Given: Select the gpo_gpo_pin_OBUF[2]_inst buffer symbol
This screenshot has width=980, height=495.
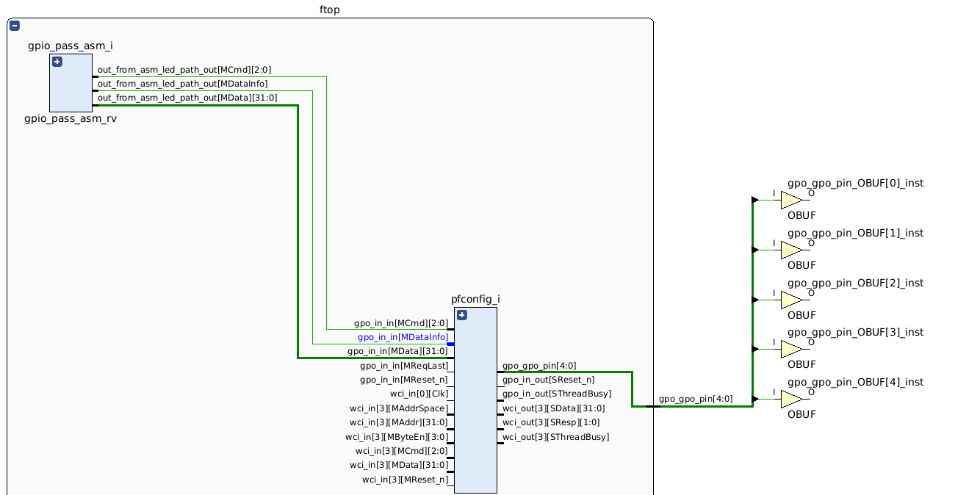Looking at the screenshot, I should [791, 300].
